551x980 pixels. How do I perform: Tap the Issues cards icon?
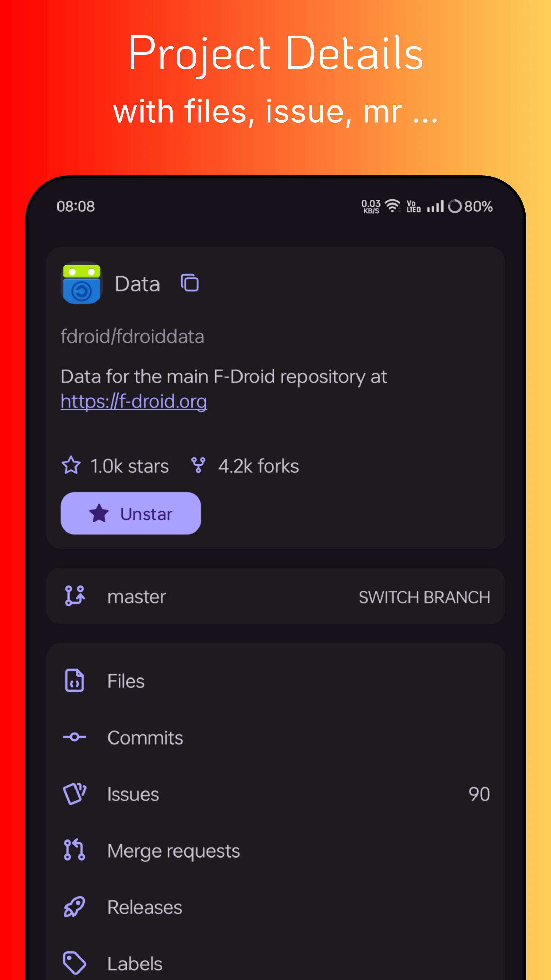pyautogui.click(x=74, y=794)
